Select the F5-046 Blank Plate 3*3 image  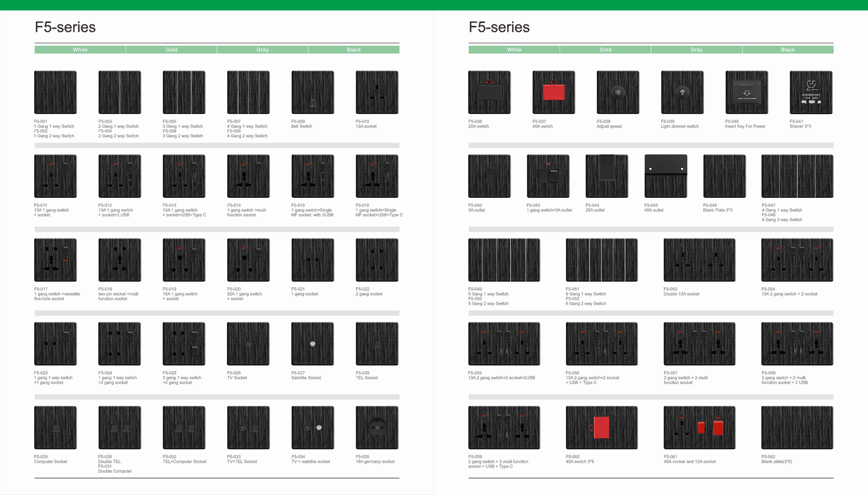[x=724, y=176]
